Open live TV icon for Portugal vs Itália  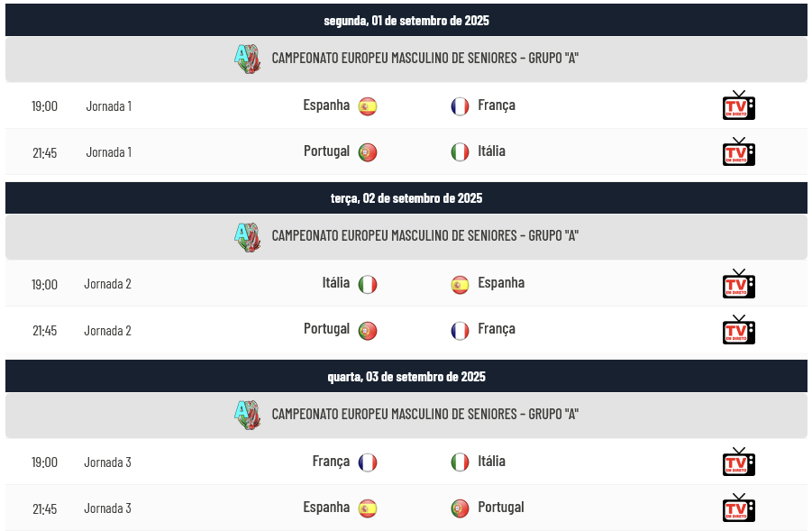pos(738,151)
